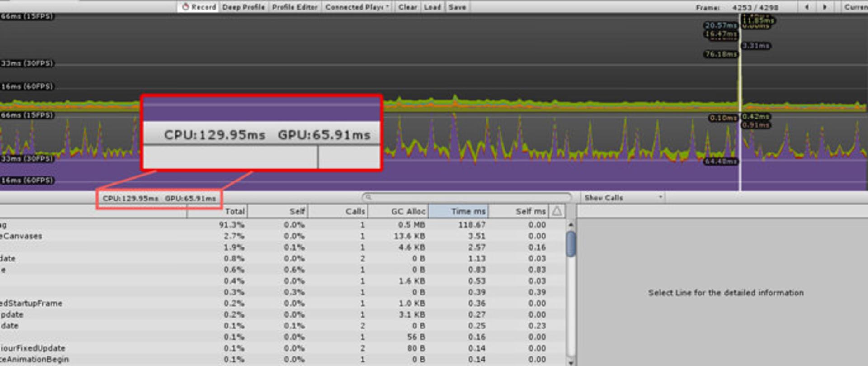The width and height of the screenshot is (868, 366).
Task: Select the row with 118.67 ms time
Action: pos(283,225)
